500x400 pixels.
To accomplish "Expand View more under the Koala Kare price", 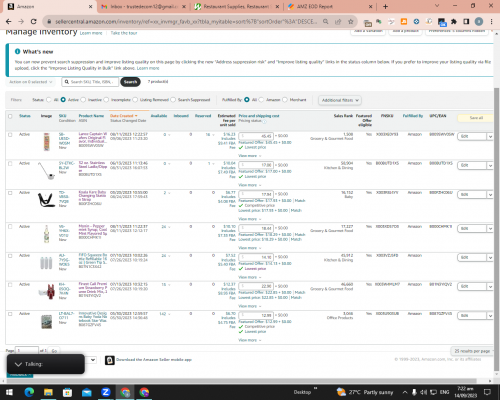I will (250, 219).
